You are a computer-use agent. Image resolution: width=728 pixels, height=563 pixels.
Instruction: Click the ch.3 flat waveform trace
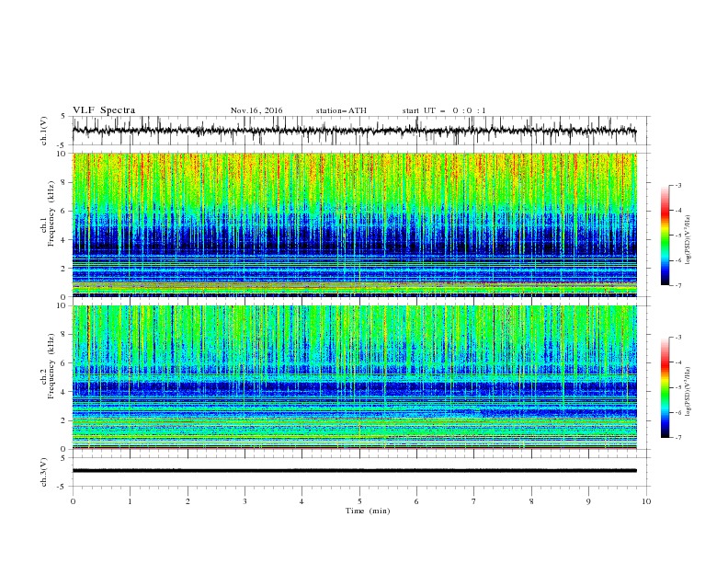coord(354,471)
